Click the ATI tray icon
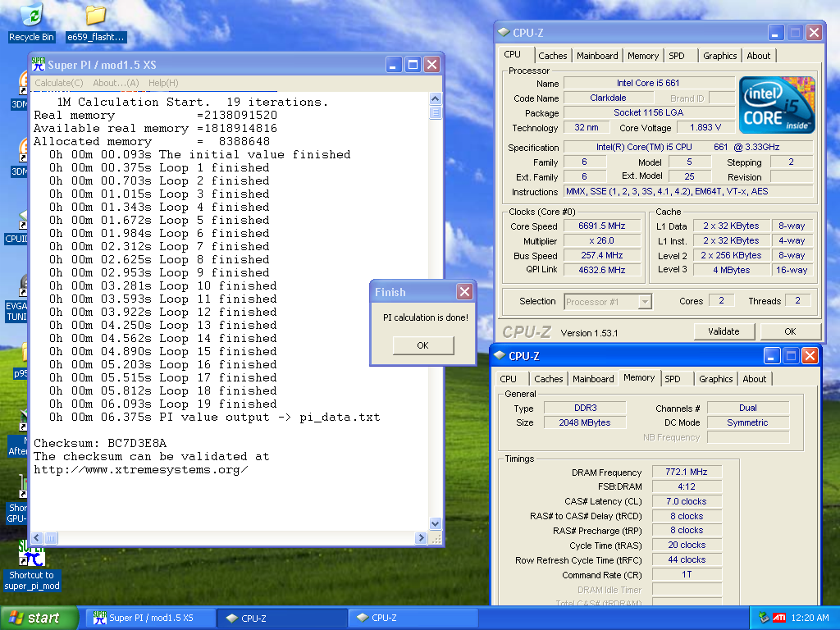This screenshot has height=630, width=840. pyautogui.click(x=779, y=618)
